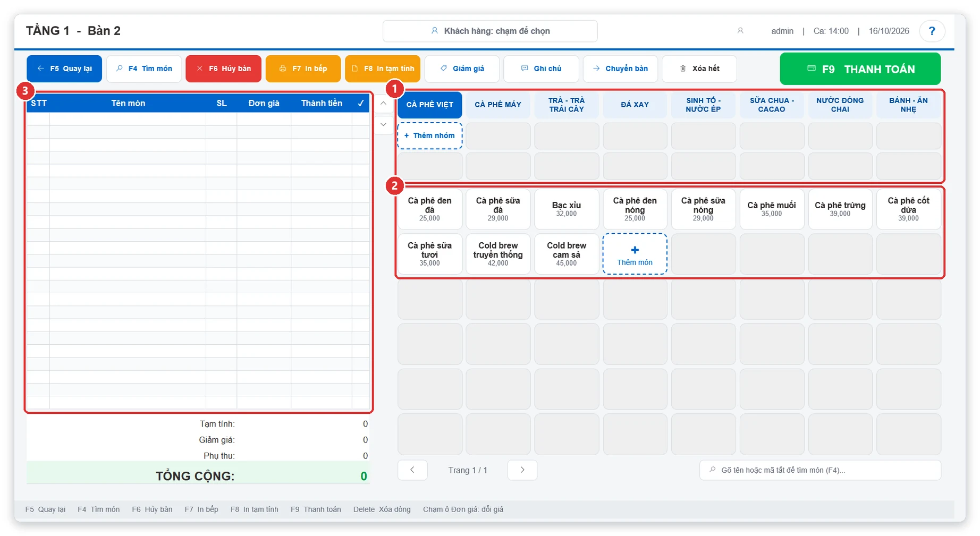Open F4 Tìm món search button

[x=144, y=69]
